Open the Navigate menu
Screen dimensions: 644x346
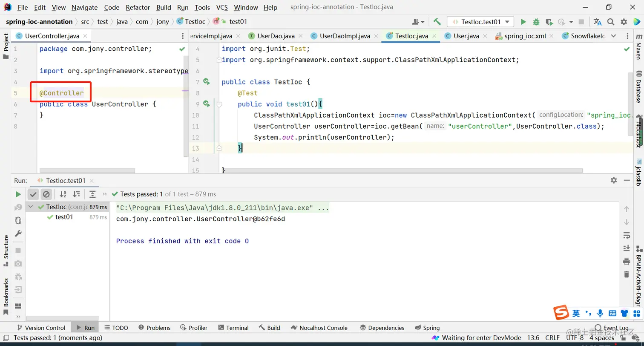[84, 7]
